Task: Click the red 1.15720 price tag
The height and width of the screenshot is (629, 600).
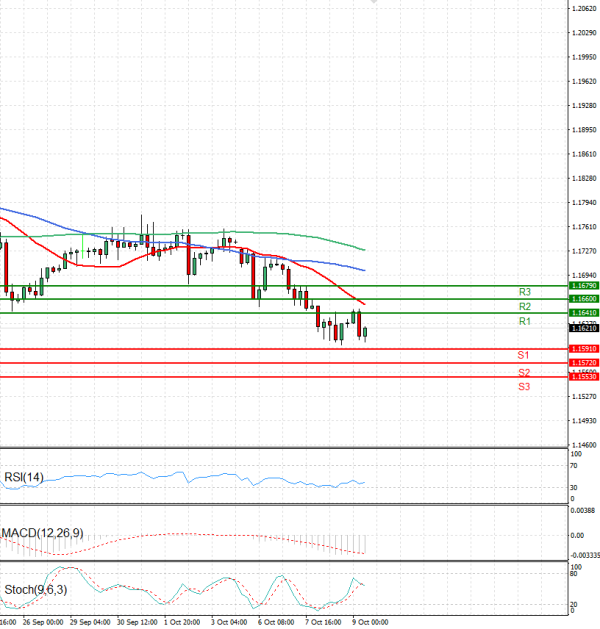Action: click(584, 362)
